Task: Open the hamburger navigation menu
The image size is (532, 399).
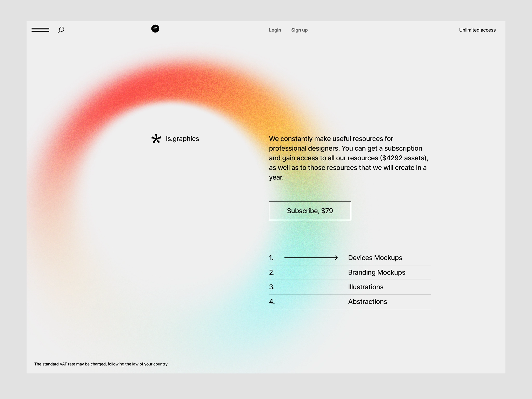Action: pyautogui.click(x=41, y=30)
